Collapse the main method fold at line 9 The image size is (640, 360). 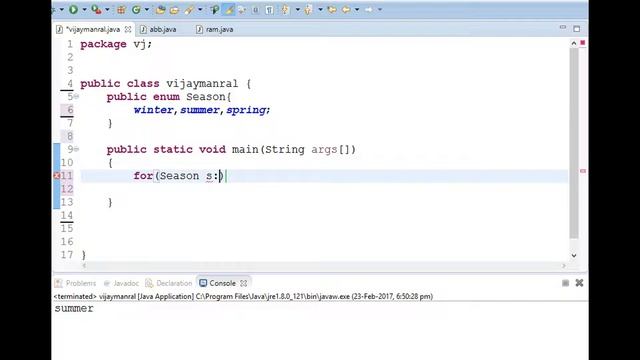[x=76, y=149]
